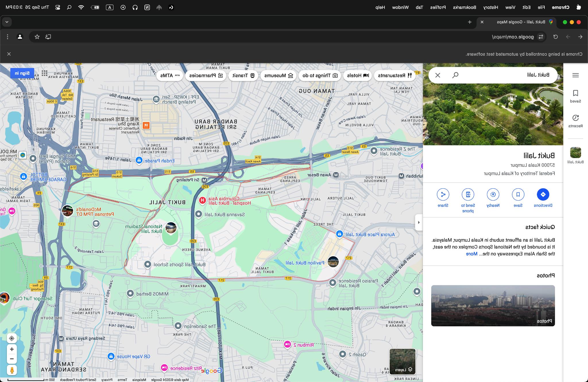Image resolution: width=588 pixels, height=382 pixels.
Task: Click the Terms link in map footer
Action: coord(122,380)
